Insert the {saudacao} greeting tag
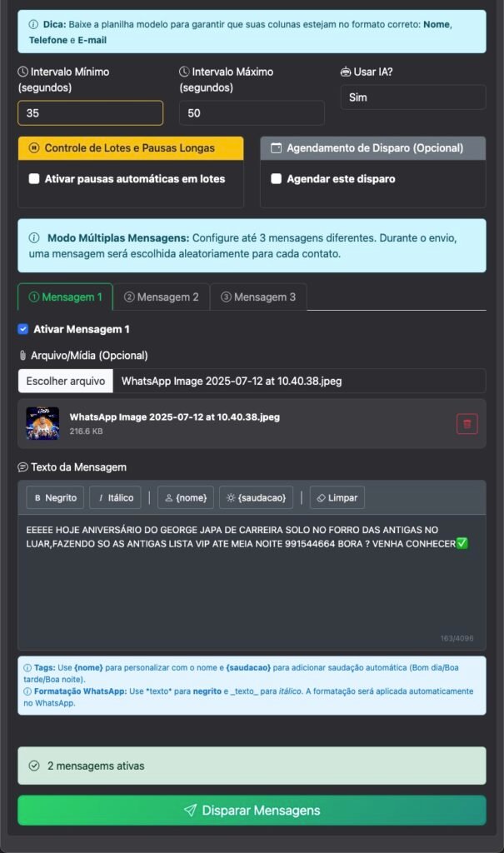The height and width of the screenshot is (853, 504). pyautogui.click(x=257, y=498)
